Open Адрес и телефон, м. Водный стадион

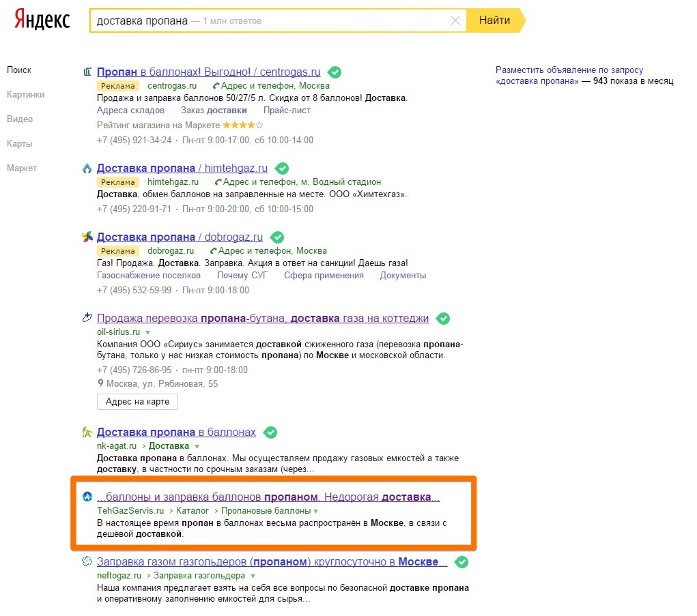click(302, 181)
